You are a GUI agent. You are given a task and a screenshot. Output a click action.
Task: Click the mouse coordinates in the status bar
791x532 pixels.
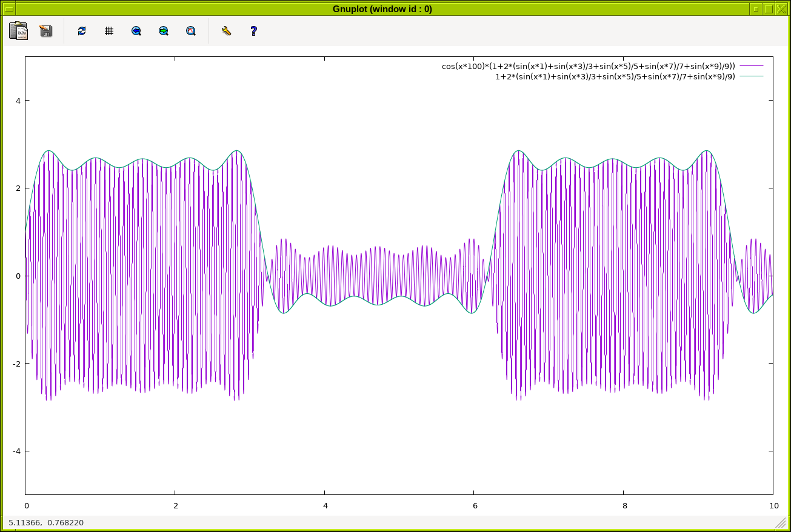click(x=46, y=522)
